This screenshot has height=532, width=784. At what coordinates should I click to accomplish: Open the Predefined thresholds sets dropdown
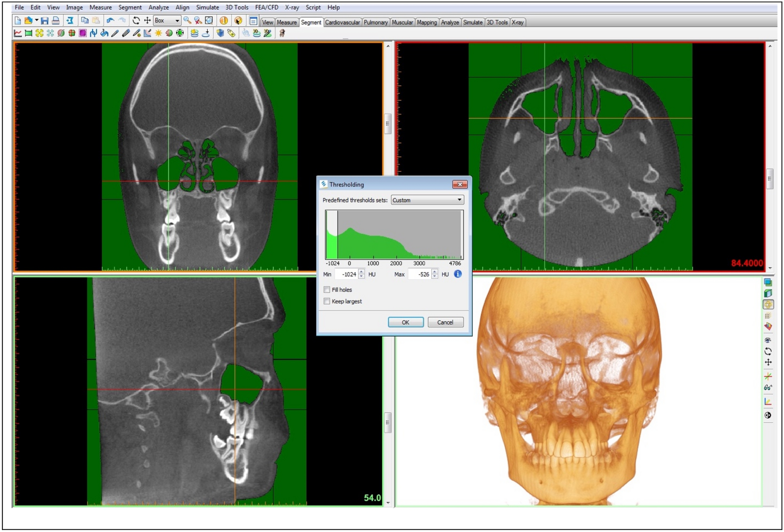click(428, 200)
